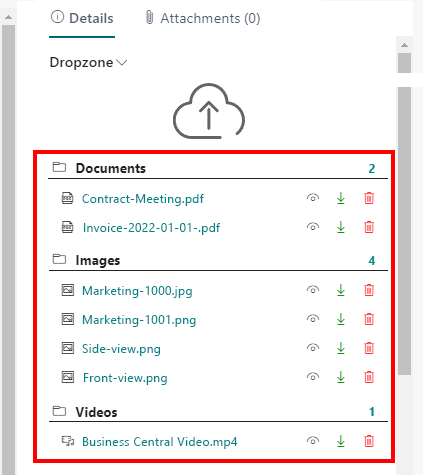Collapse the Images group header

218,260
